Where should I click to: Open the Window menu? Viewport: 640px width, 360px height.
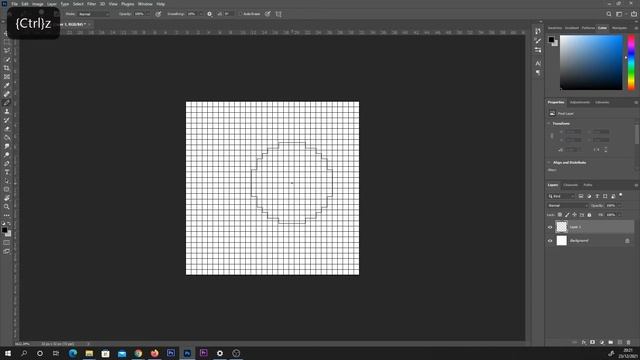coord(145,4)
